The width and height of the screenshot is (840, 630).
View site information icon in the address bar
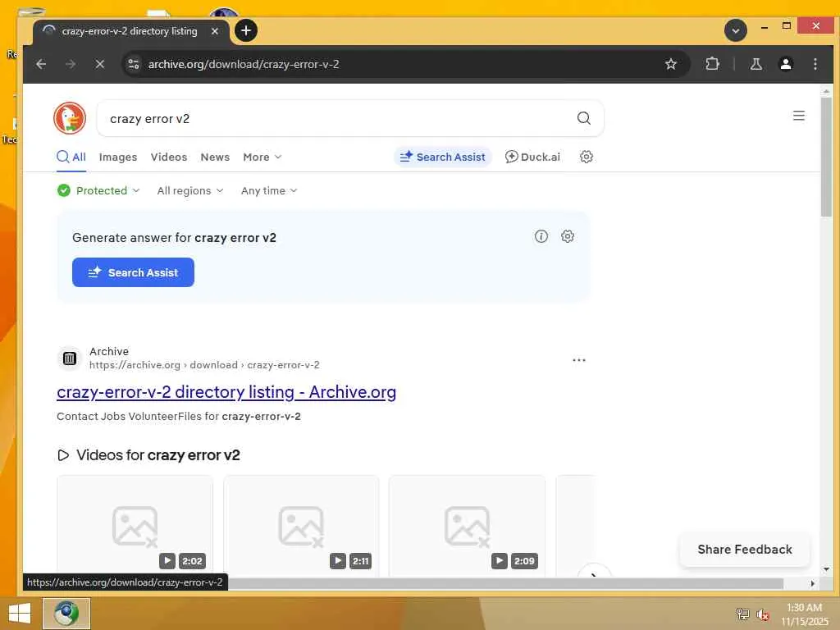(134, 64)
